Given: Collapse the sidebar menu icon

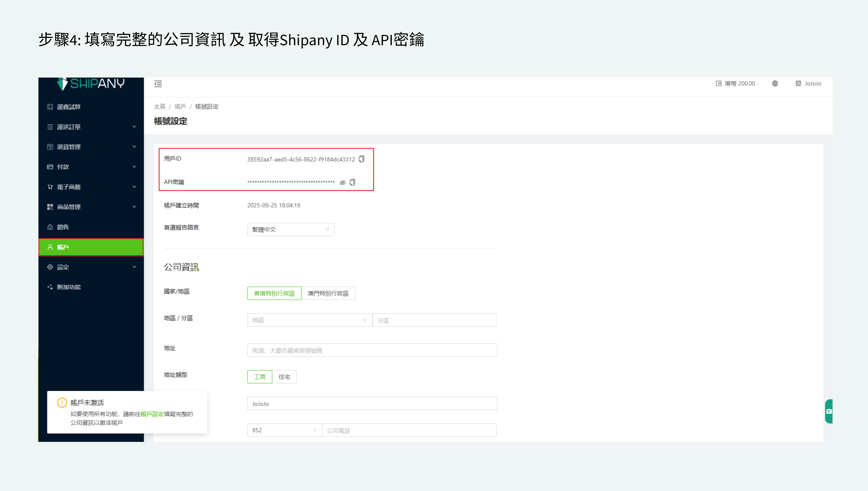Looking at the screenshot, I should coord(158,84).
